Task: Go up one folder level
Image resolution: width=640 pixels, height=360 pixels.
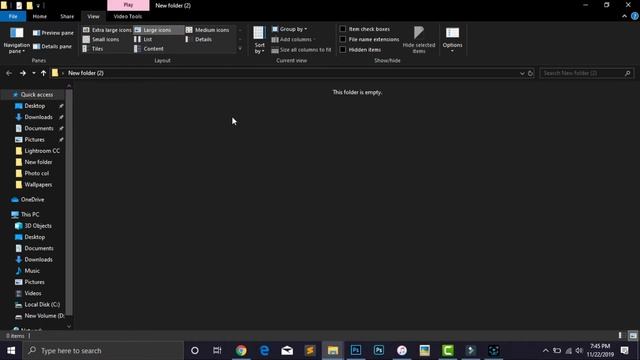Action: click(x=43, y=73)
